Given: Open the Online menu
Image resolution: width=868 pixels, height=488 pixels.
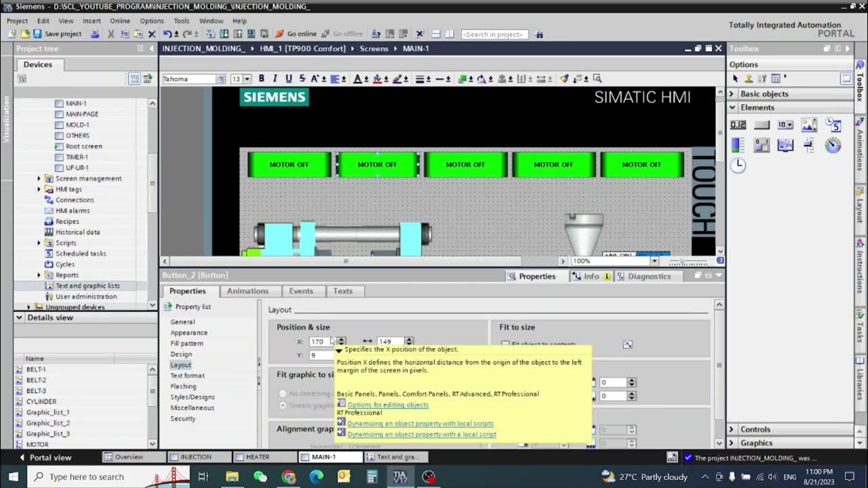Looking at the screenshot, I should 120,21.
